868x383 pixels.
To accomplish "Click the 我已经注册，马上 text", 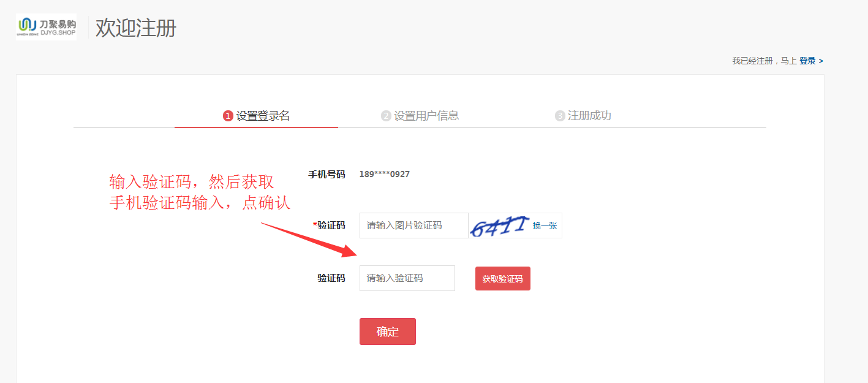I will [764, 61].
